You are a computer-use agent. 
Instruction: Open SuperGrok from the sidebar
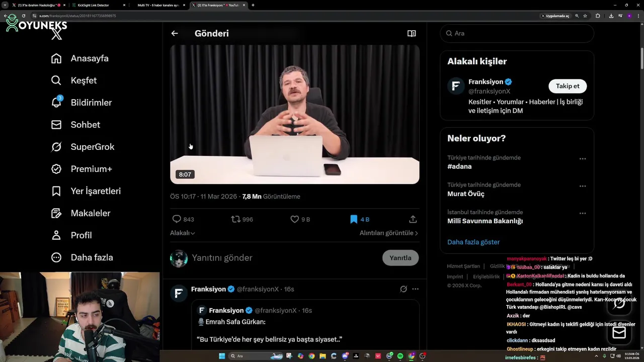[x=83, y=147]
